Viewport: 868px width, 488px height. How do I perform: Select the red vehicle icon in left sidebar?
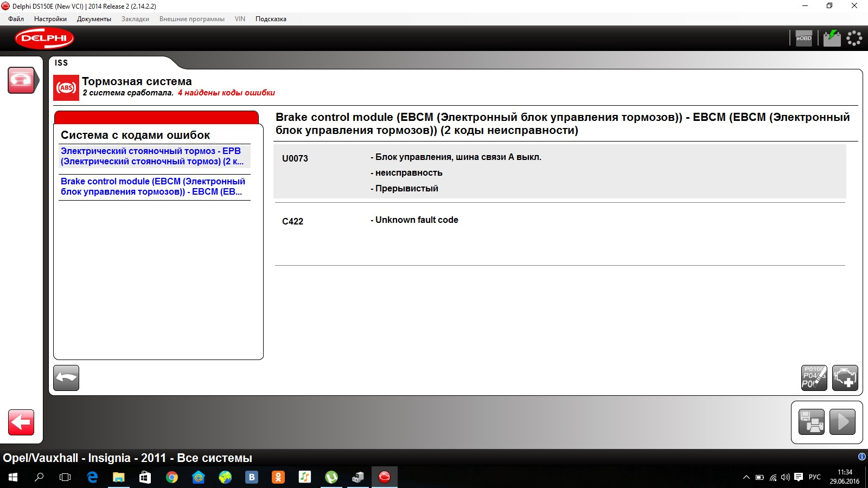[22, 80]
